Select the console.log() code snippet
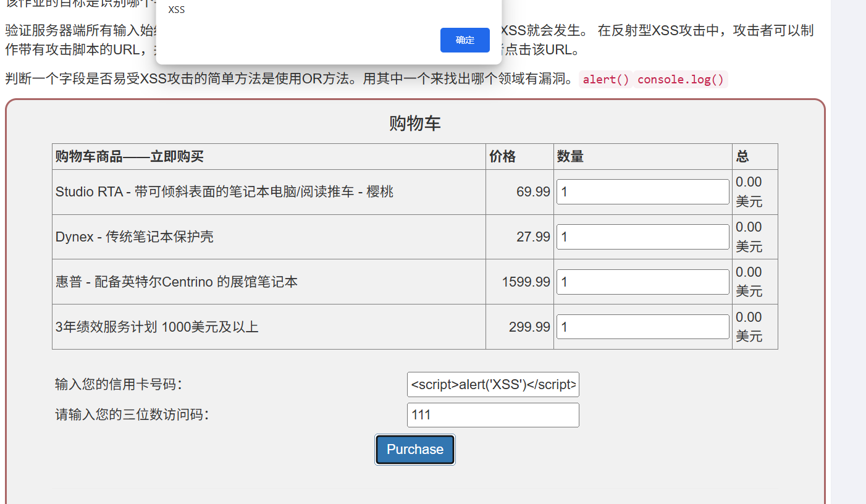 pyautogui.click(x=681, y=80)
